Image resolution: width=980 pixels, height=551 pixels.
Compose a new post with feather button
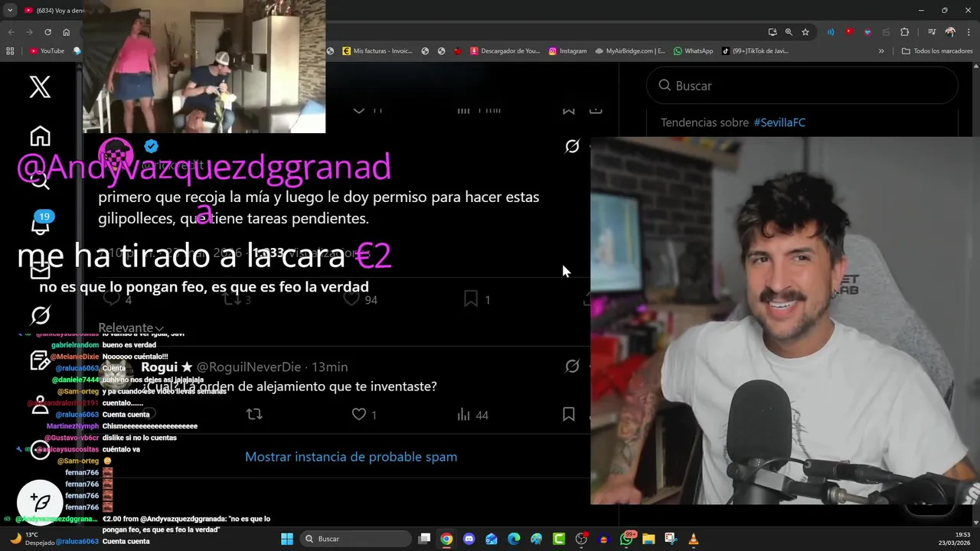pos(40,503)
